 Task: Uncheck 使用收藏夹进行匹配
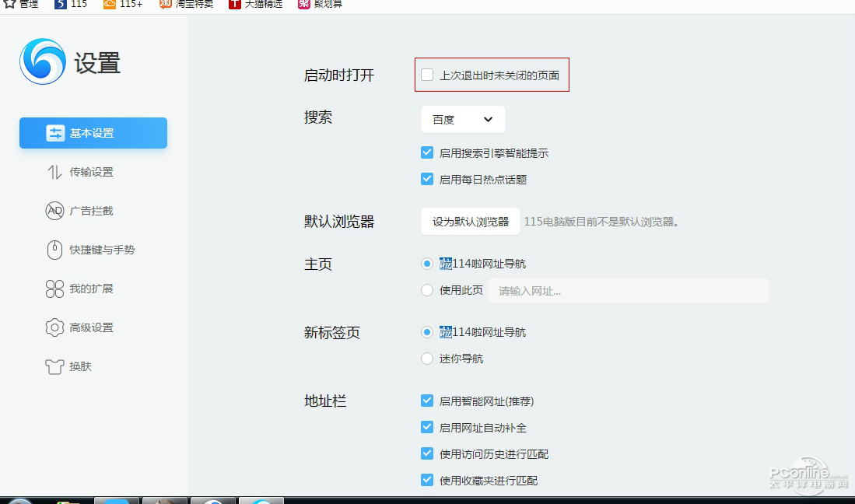tap(427, 480)
